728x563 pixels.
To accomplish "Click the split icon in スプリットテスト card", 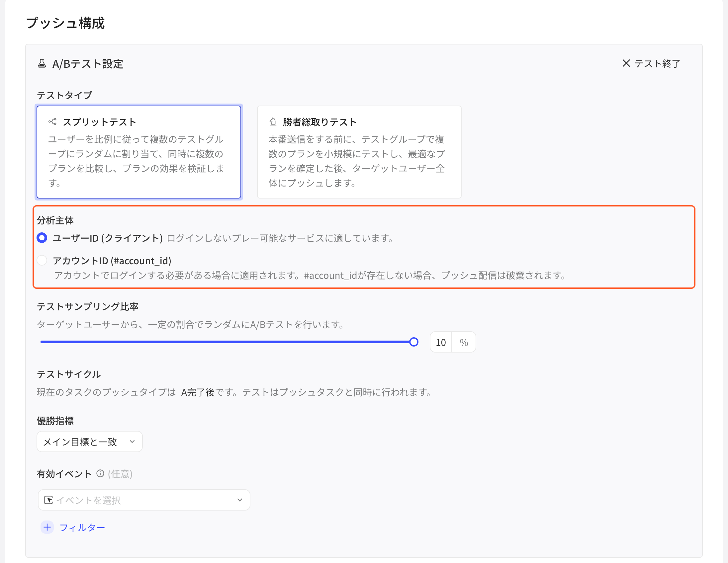I will [52, 121].
